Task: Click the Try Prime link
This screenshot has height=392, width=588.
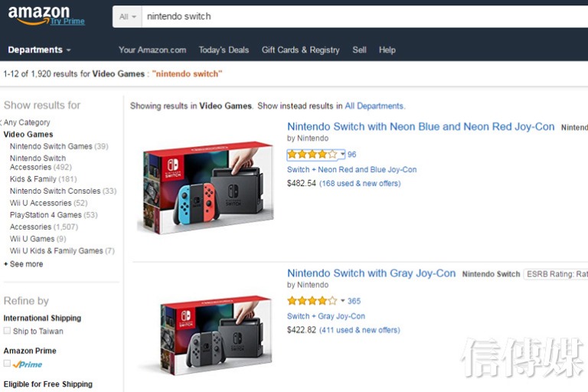Action: 67,21
